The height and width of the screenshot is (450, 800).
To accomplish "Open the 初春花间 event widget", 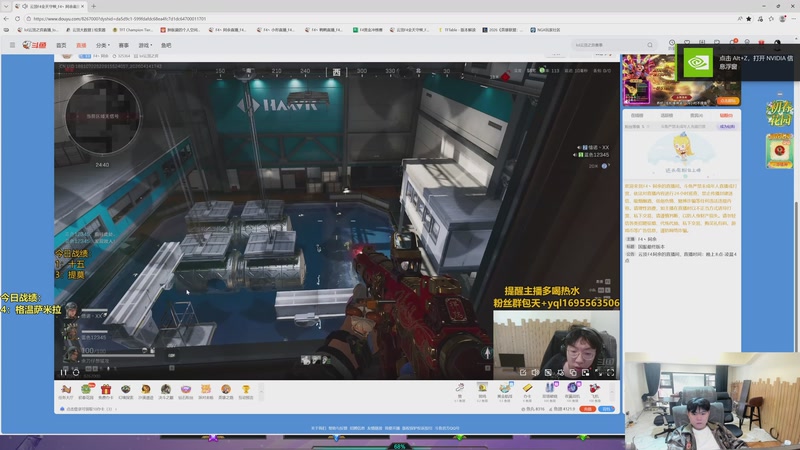I will click(x=779, y=113).
